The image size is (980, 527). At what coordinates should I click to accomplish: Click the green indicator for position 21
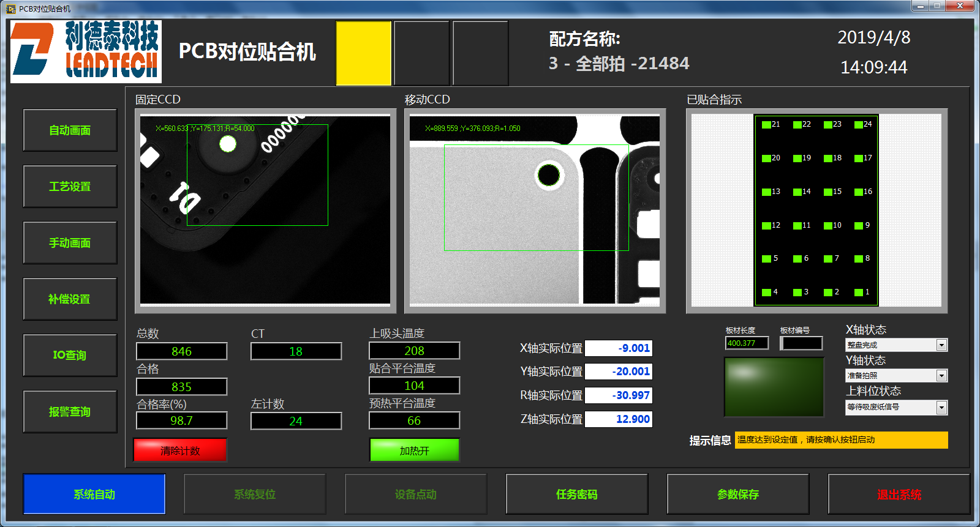click(766, 125)
